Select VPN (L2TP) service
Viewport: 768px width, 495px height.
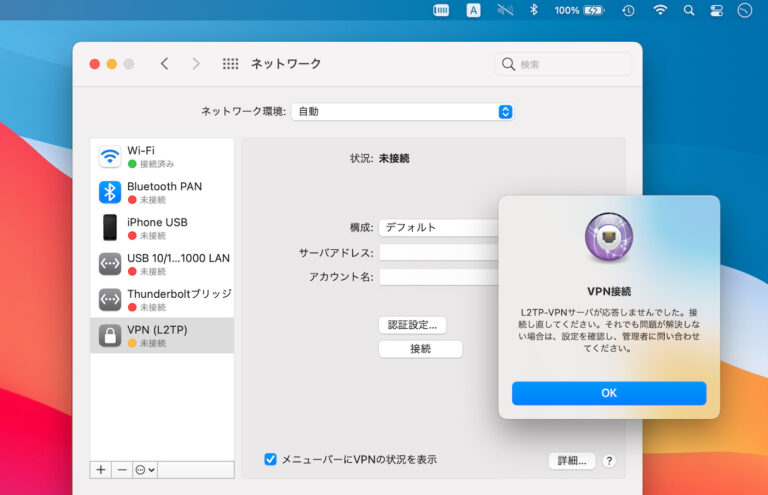[x=161, y=336]
